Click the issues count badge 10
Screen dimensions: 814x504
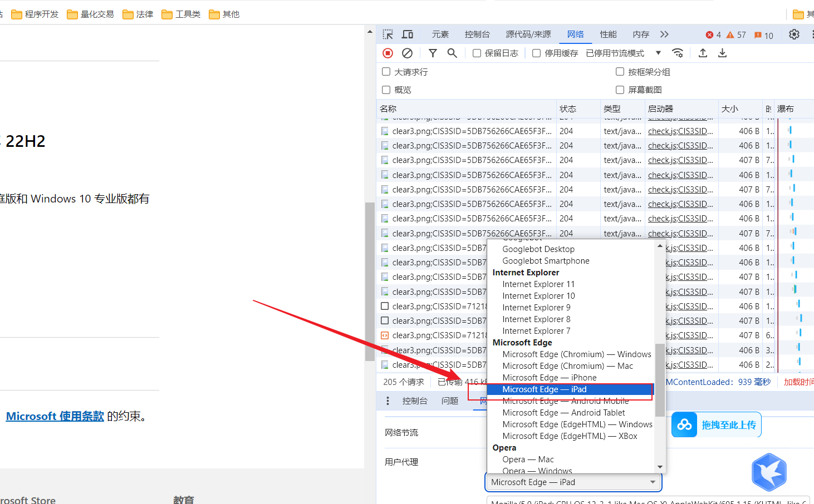[763, 35]
